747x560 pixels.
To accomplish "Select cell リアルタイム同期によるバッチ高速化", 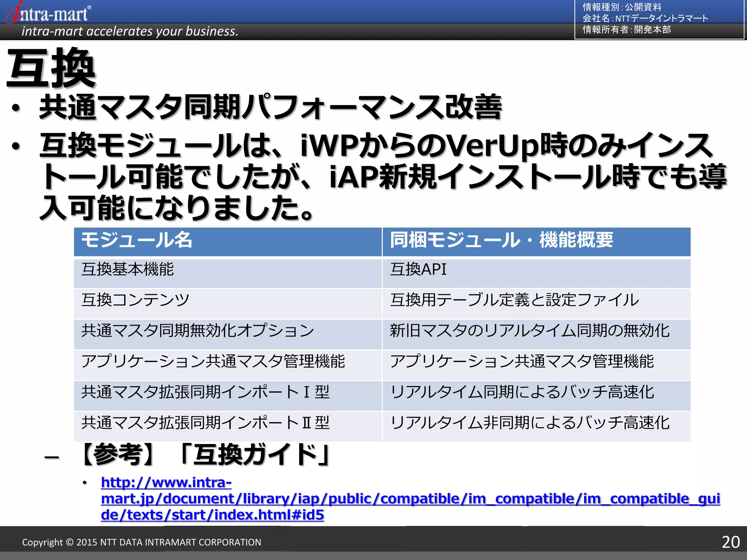I will click(x=537, y=396).
